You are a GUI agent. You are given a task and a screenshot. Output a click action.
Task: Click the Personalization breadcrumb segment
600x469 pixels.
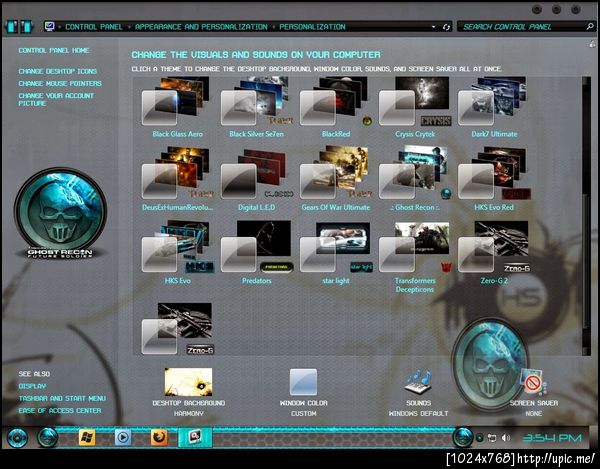tap(312, 27)
